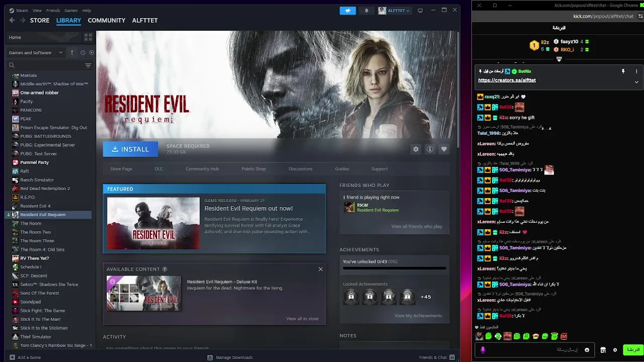Click the achievements progress bar
This screenshot has width=644, height=362.
394,268
